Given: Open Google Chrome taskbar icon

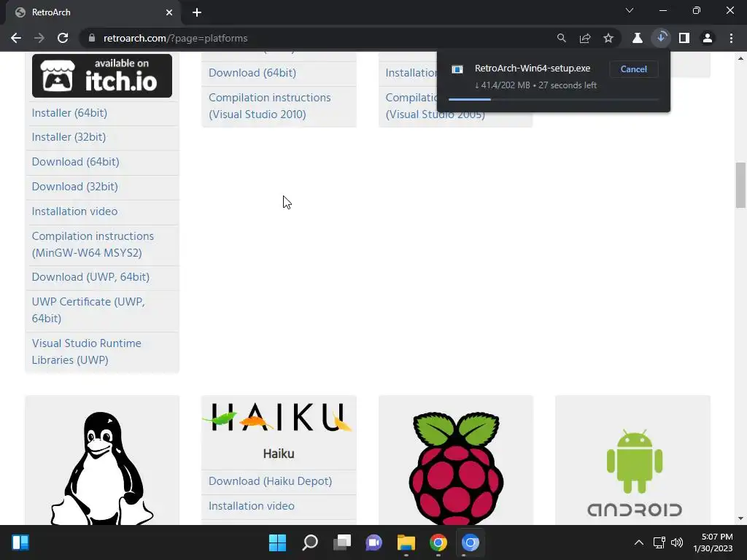Looking at the screenshot, I should pyautogui.click(x=438, y=542).
